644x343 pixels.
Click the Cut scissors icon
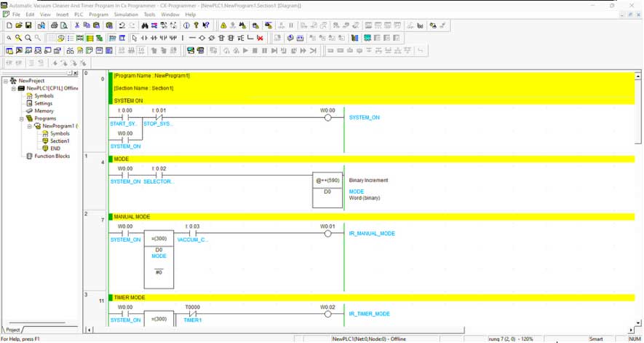(x=77, y=25)
